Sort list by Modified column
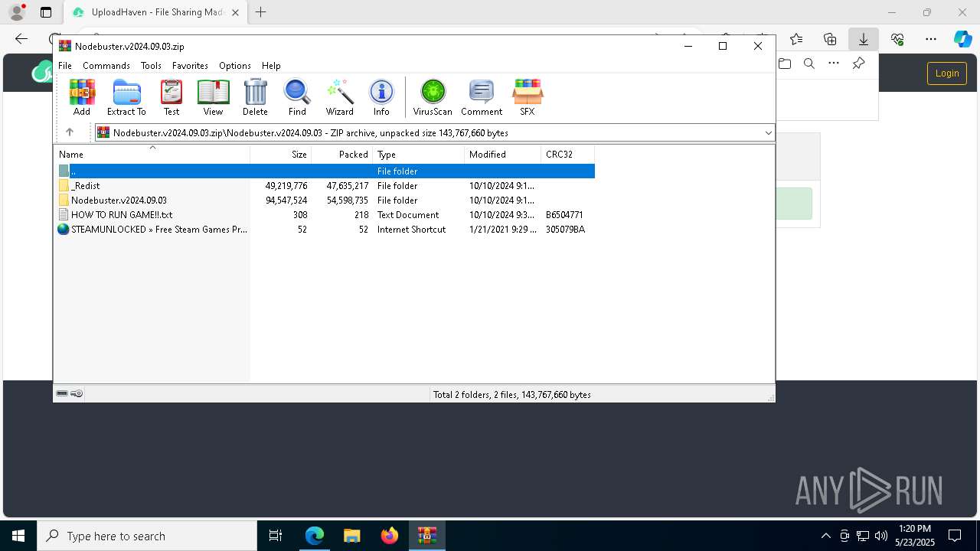The height and width of the screenshot is (551, 980). [502, 154]
